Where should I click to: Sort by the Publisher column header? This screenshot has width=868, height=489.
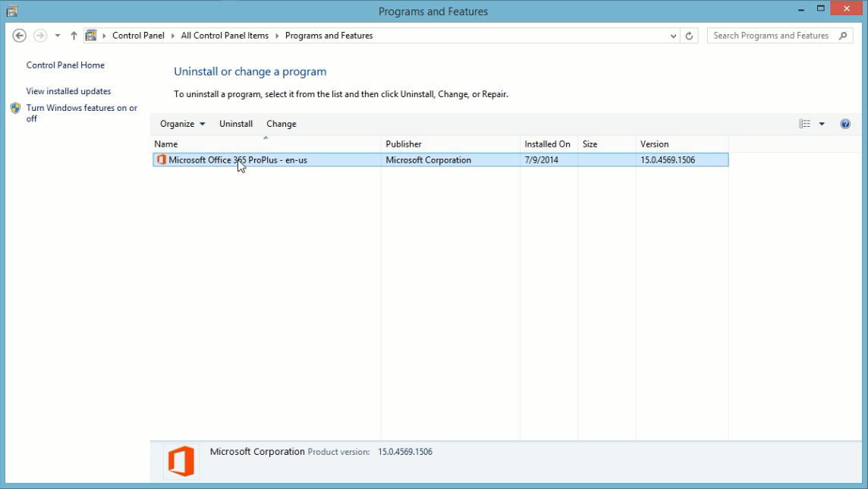coord(451,144)
